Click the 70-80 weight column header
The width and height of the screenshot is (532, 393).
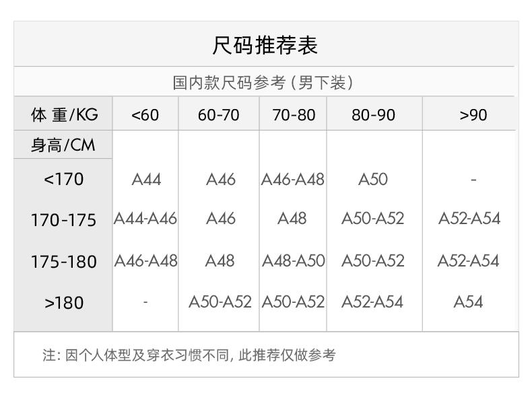[x=294, y=115]
